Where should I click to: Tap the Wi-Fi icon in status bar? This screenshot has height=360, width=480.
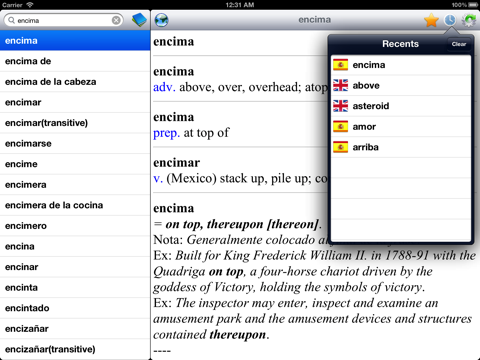[x=30, y=5]
